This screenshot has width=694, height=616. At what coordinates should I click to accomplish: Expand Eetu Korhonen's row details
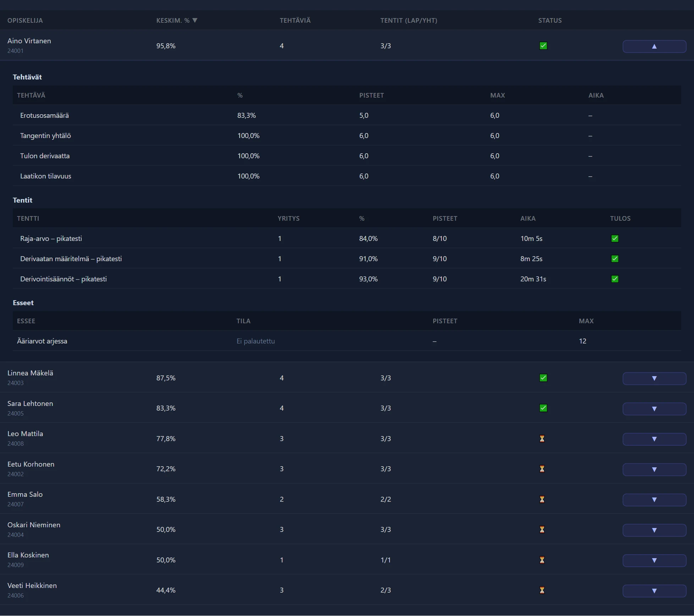point(654,469)
